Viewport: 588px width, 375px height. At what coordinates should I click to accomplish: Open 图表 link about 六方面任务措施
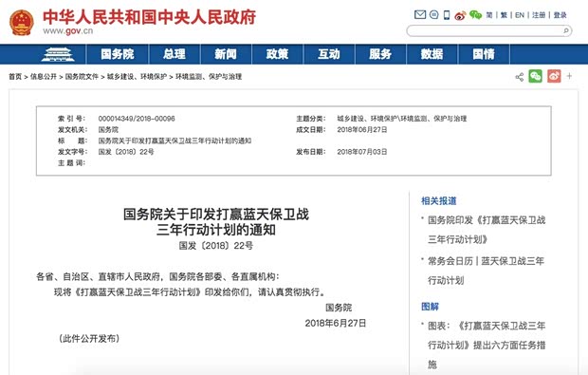[487, 345]
